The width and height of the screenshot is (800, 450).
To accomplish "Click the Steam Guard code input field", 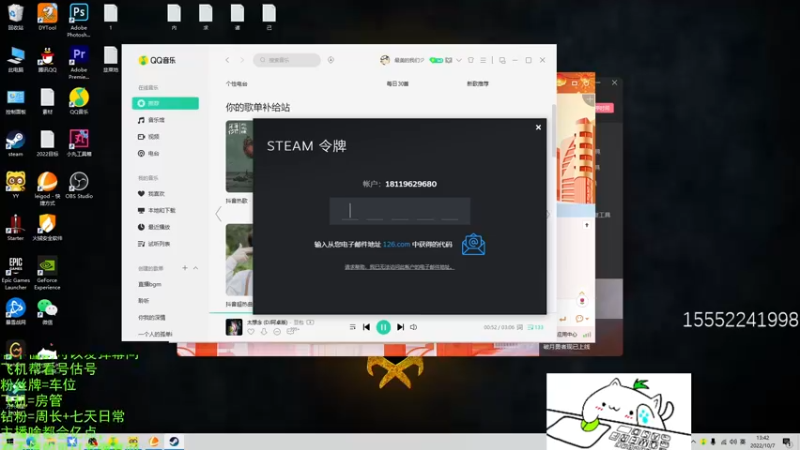I will click(x=399, y=211).
